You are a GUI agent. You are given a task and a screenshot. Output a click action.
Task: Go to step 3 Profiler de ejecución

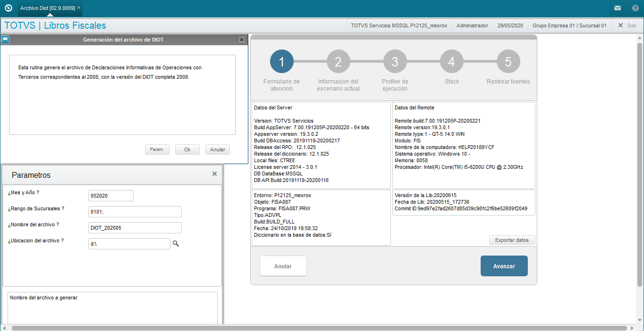coord(395,62)
